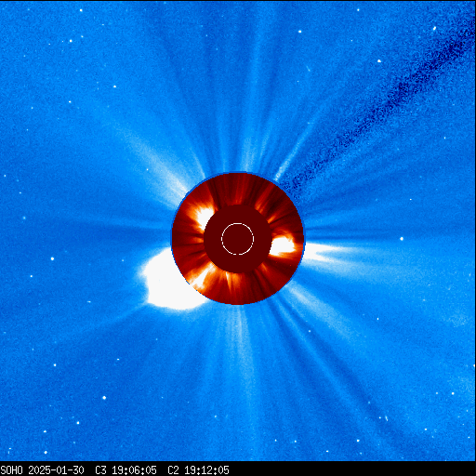Click the date 2025-01-30
The image size is (476, 476).
point(56,470)
